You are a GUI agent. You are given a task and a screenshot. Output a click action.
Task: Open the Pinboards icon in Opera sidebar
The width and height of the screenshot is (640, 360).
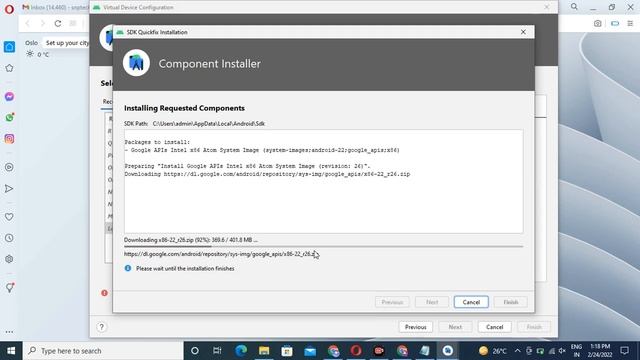click(9, 288)
